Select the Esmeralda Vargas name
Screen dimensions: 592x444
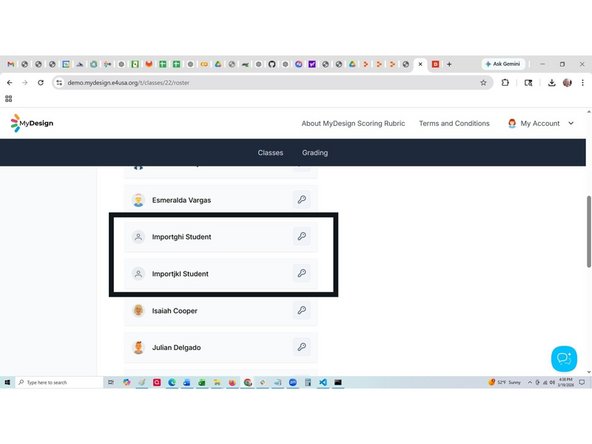(181, 200)
